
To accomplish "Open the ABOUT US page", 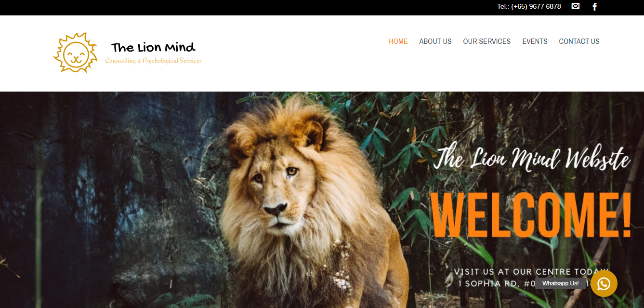I will pos(435,41).
